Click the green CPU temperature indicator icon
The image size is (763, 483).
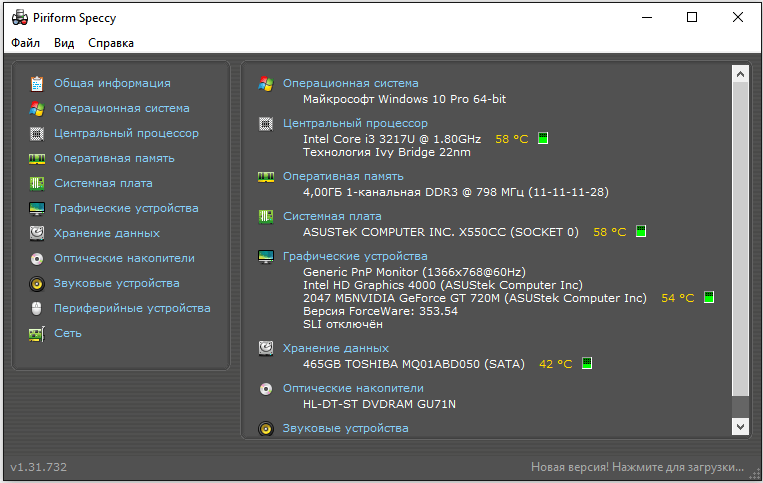(x=543, y=138)
